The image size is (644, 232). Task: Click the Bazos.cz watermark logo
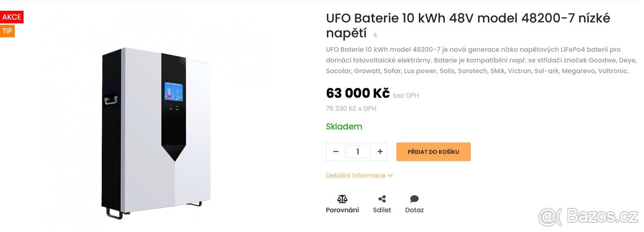point(589,216)
